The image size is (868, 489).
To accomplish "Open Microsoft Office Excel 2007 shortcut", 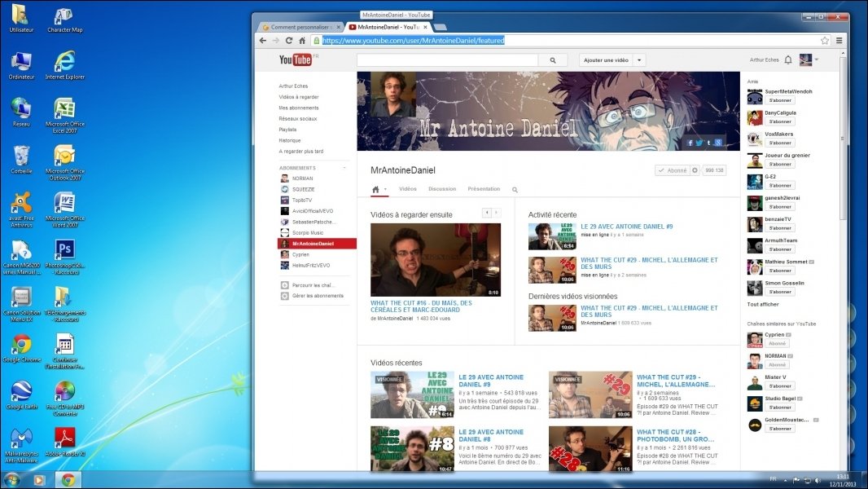I will click(x=65, y=115).
